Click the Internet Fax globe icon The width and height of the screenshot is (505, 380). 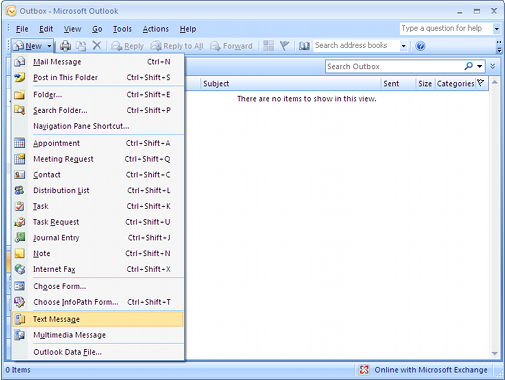point(20,269)
